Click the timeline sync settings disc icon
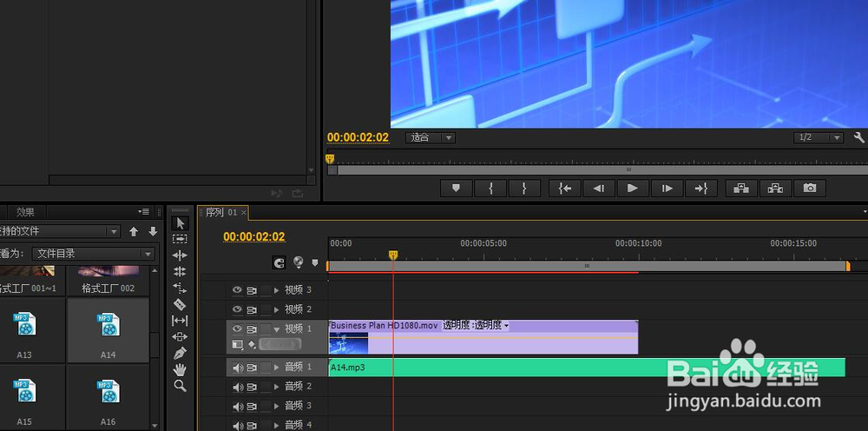Viewport: 868px width, 431px height. (299, 262)
